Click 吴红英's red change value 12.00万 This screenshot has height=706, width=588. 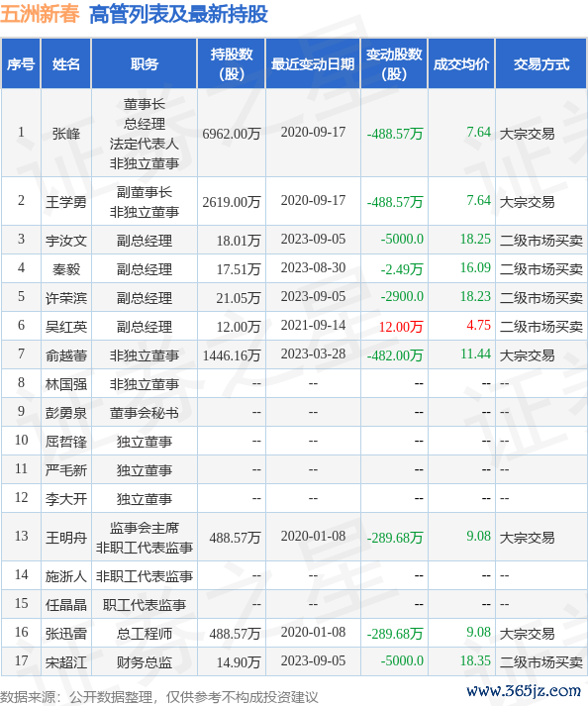pyautogui.click(x=401, y=327)
